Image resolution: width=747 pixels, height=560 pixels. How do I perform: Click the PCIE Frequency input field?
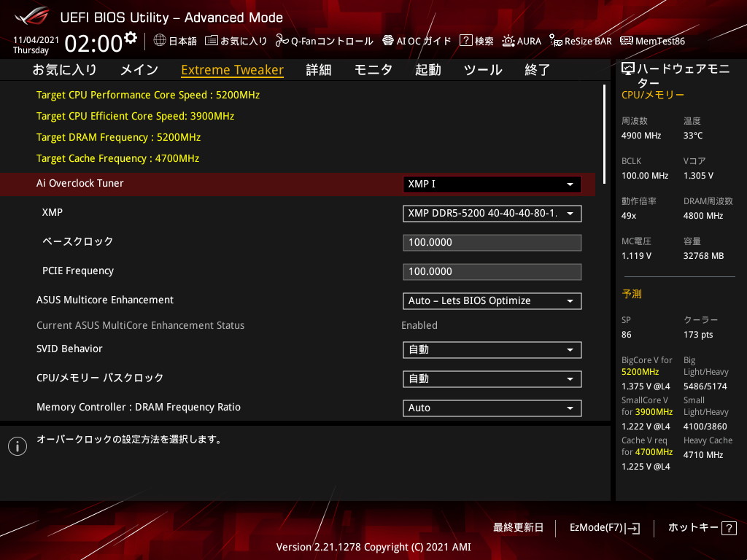(x=492, y=272)
